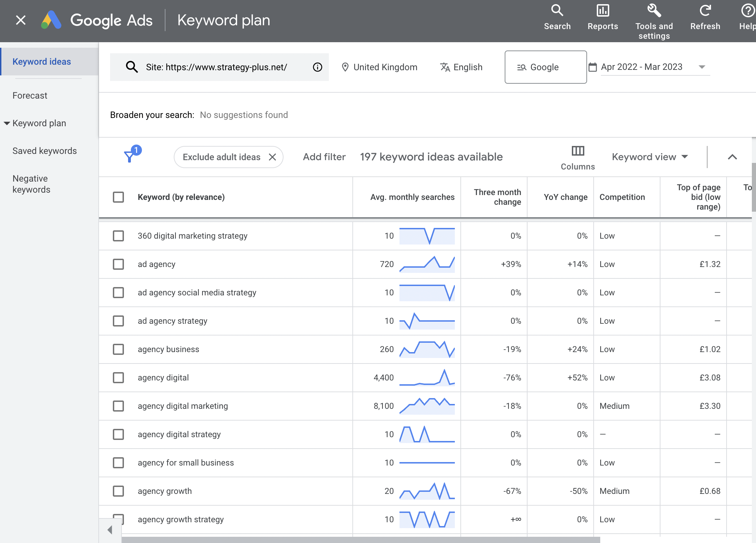Screen dimensions: 756x543
Task: Open the Apr 2022 - Mar 2023 date picker
Action: point(649,67)
